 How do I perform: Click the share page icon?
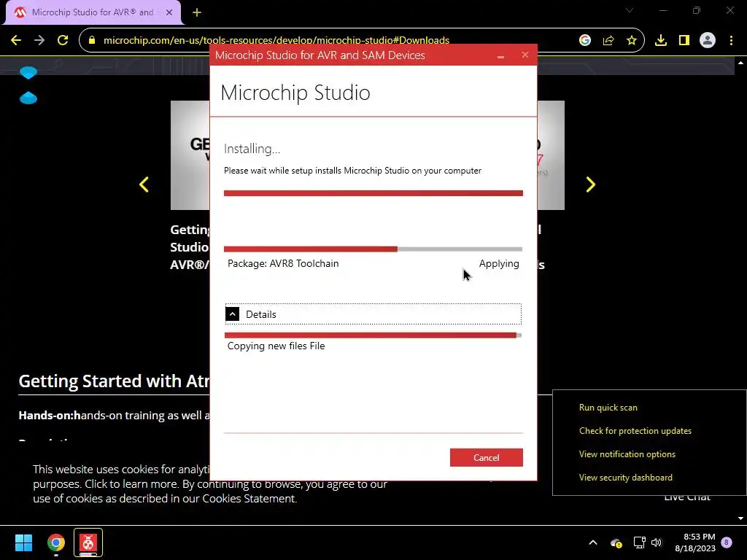click(x=608, y=41)
